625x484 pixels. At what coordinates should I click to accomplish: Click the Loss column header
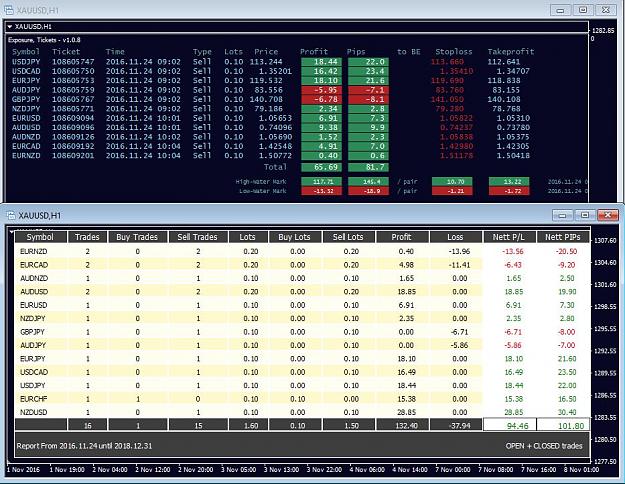click(456, 237)
